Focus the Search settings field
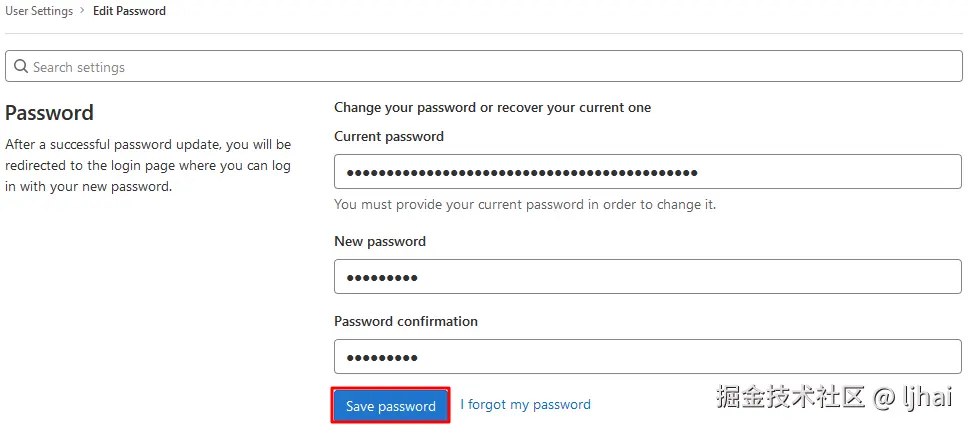The height and width of the screenshot is (427, 968). coord(480,67)
